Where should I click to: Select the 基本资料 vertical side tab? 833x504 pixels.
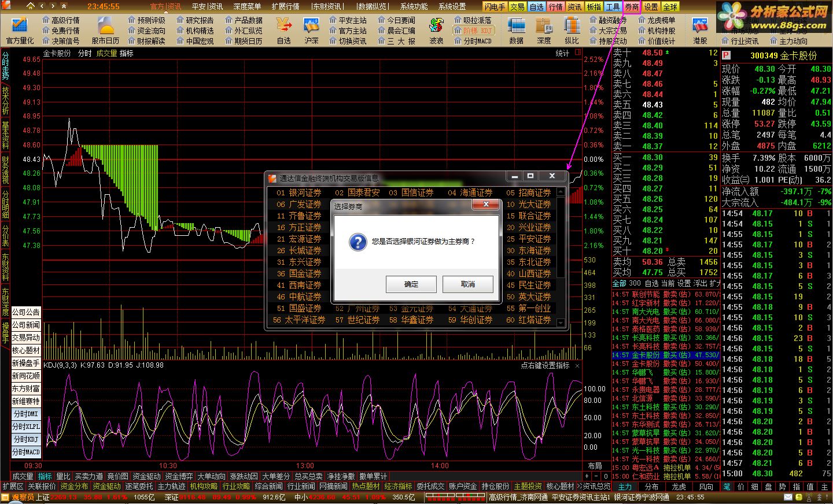tap(5, 135)
